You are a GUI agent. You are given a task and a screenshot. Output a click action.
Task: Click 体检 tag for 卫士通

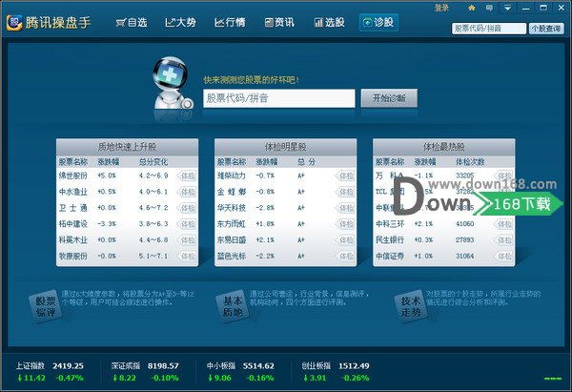pos(187,208)
